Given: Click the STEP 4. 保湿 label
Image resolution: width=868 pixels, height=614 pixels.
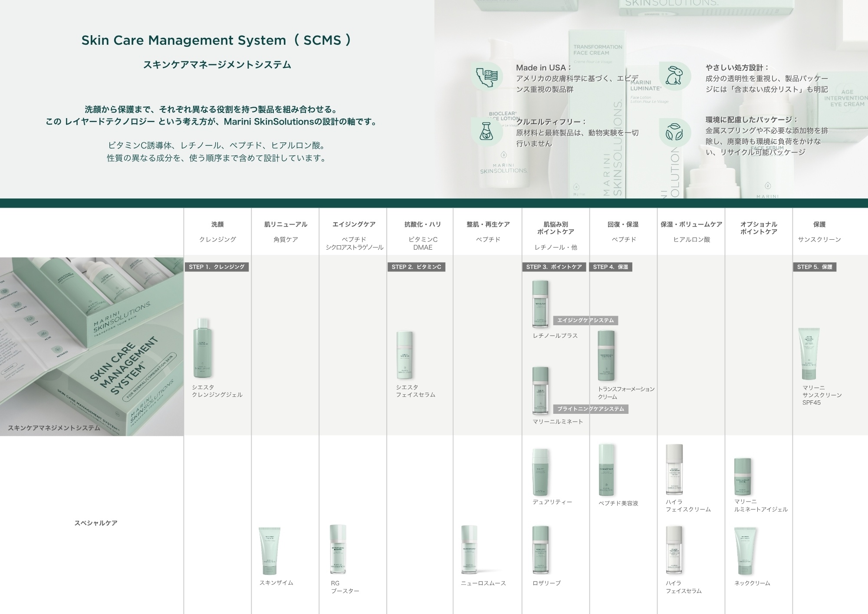Looking at the screenshot, I should pyautogui.click(x=611, y=267).
